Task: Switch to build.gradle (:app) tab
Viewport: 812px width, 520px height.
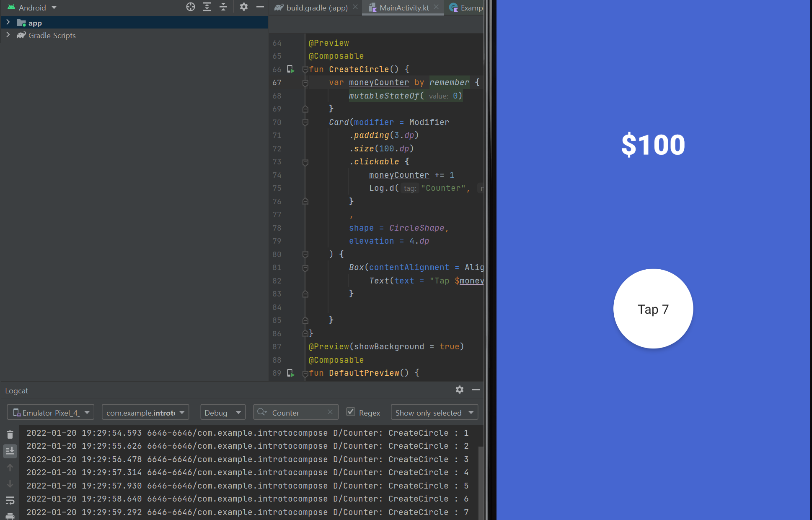Action: click(316, 8)
